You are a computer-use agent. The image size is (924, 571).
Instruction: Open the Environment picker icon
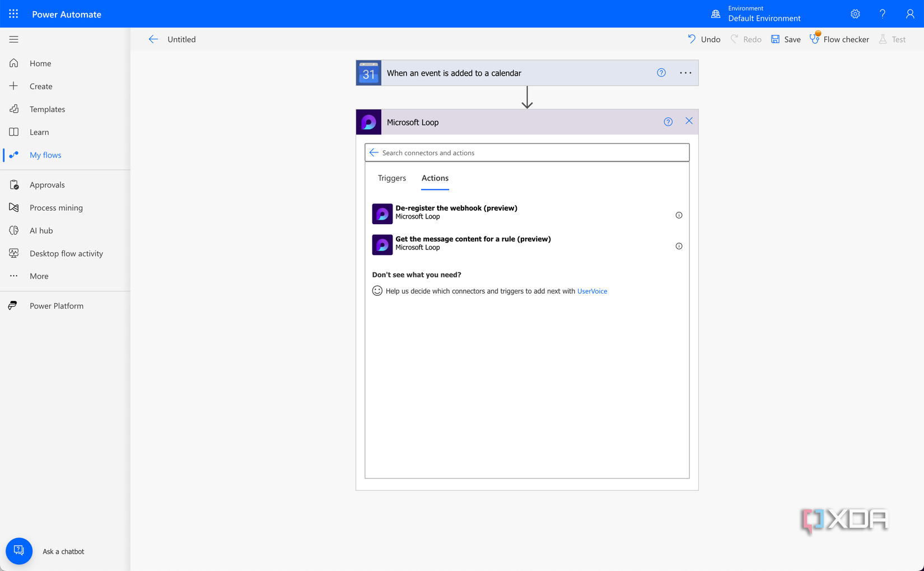pyautogui.click(x=715, y=14)
